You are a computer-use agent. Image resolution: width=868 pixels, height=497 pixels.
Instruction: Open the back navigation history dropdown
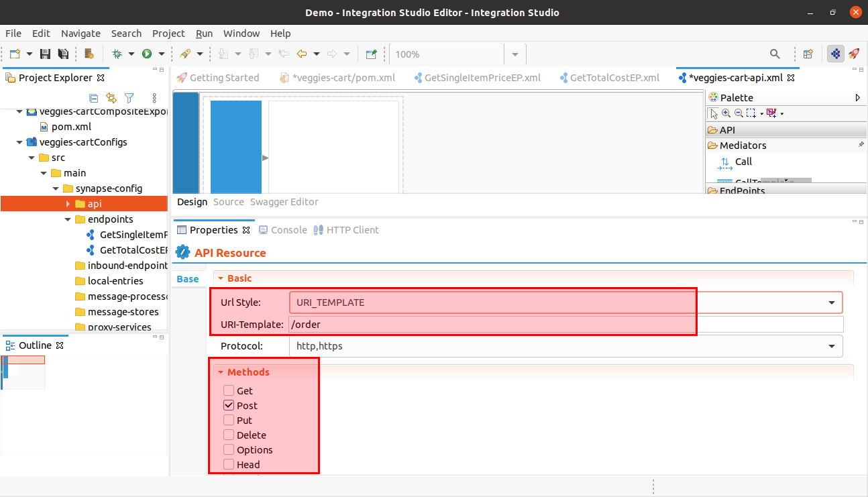315,54
